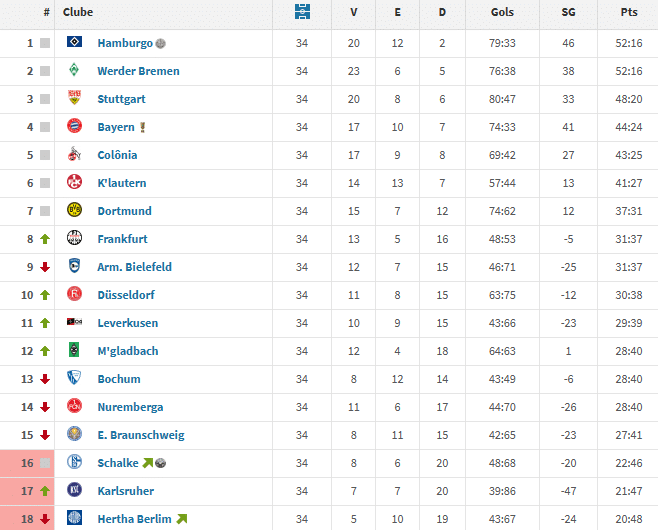Click the Hamburgo club crest
This screenshot has width=658, height=530.
click(x=74, y=43)
